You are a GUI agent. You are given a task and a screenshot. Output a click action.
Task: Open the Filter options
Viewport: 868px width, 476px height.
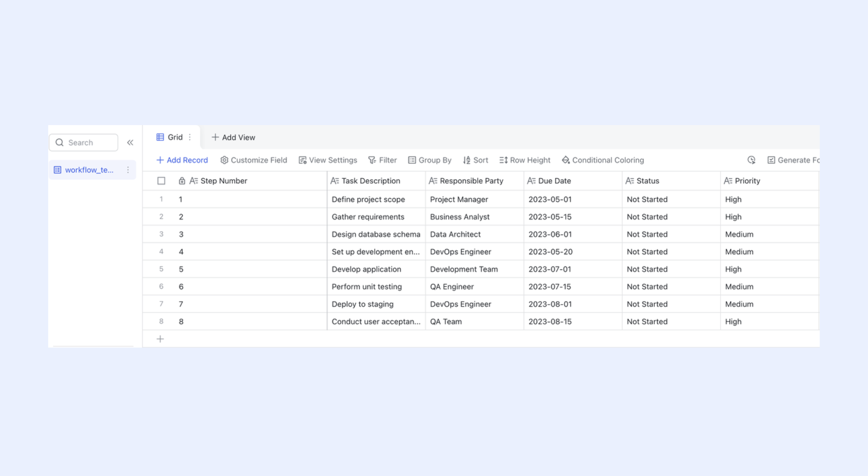pos(383,160)
